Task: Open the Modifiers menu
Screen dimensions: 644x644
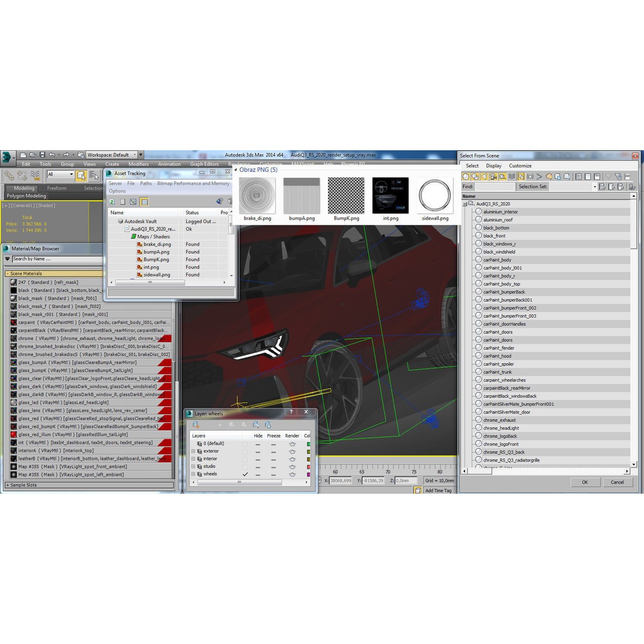Action: coord(138,164)
